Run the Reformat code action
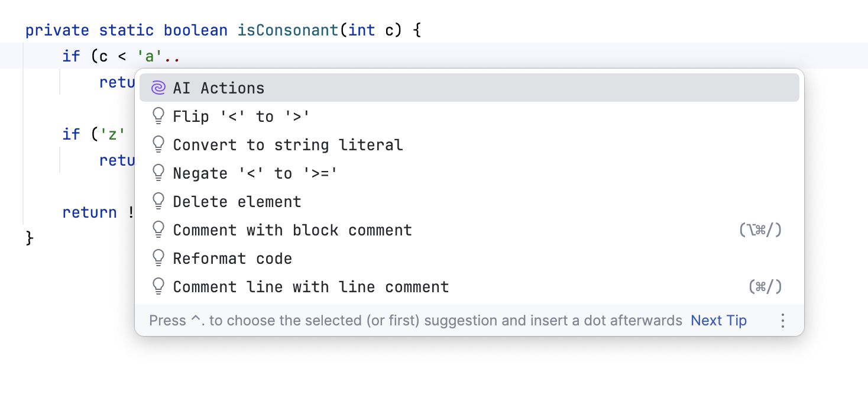 coord(232,258)
